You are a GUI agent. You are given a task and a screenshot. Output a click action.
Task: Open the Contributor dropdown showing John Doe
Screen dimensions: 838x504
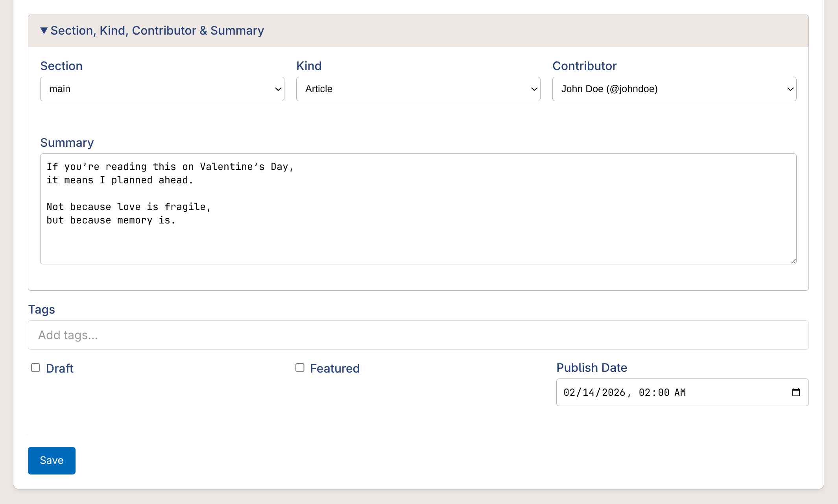[x=674, y=89]
